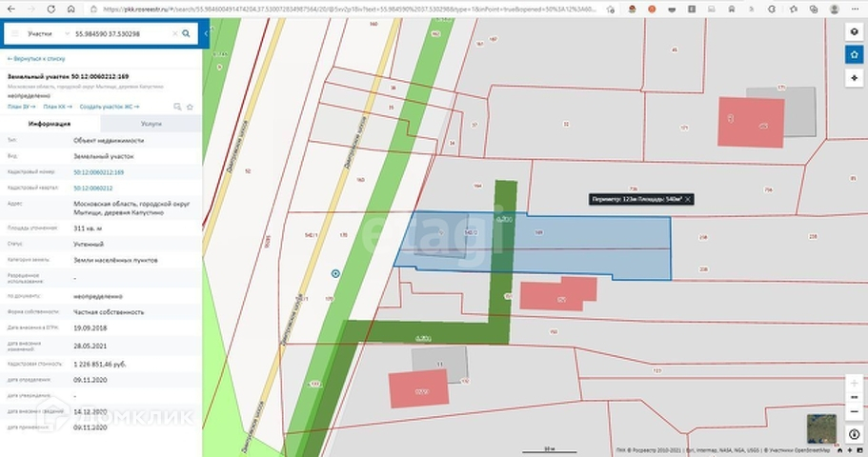
Task: Zoom out the map with the minus button
Action: (x=854, y=411)
